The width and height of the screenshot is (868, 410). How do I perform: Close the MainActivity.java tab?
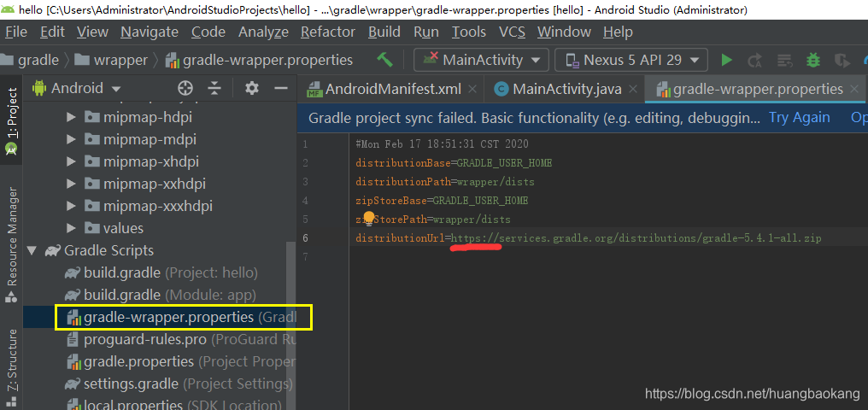[x=633, y=89]
